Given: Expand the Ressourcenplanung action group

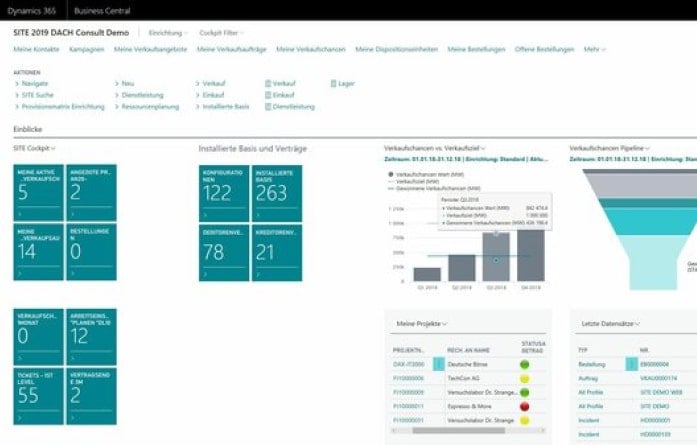Looking at the screenshot, I should point(147,107).
